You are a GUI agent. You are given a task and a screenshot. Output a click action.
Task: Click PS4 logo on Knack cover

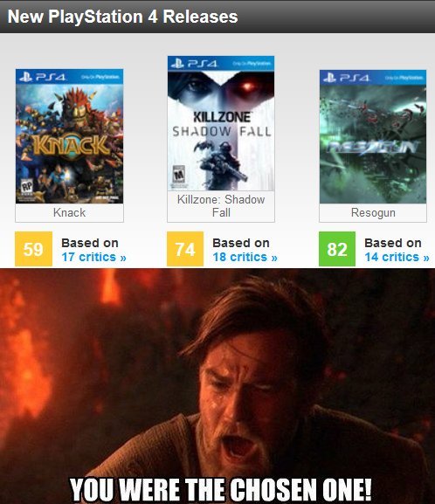(x=43, y=77)
